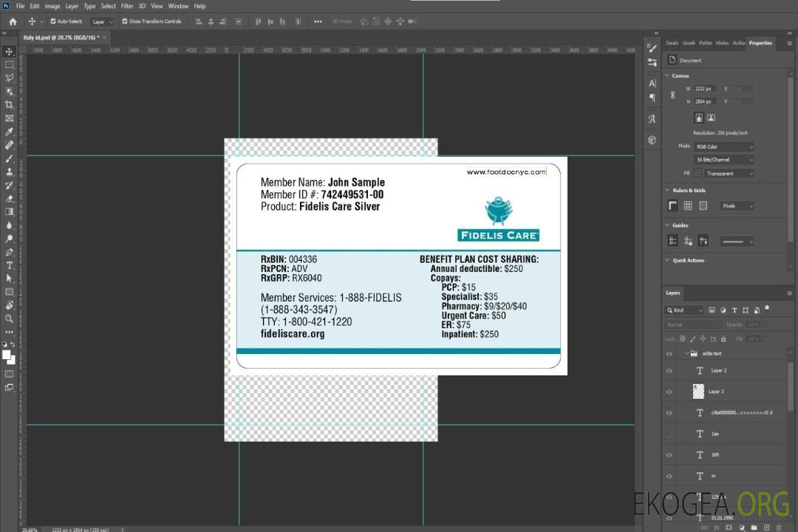Open the File menu
The width and height of the screenshot is (798, 532).
coord(21,6)
